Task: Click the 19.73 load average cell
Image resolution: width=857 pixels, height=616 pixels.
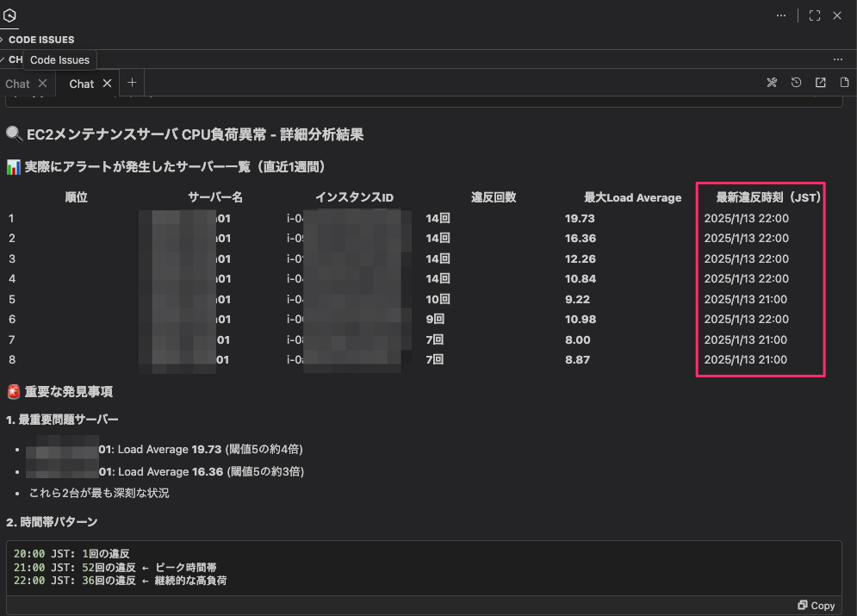Action: click(580, 218)
